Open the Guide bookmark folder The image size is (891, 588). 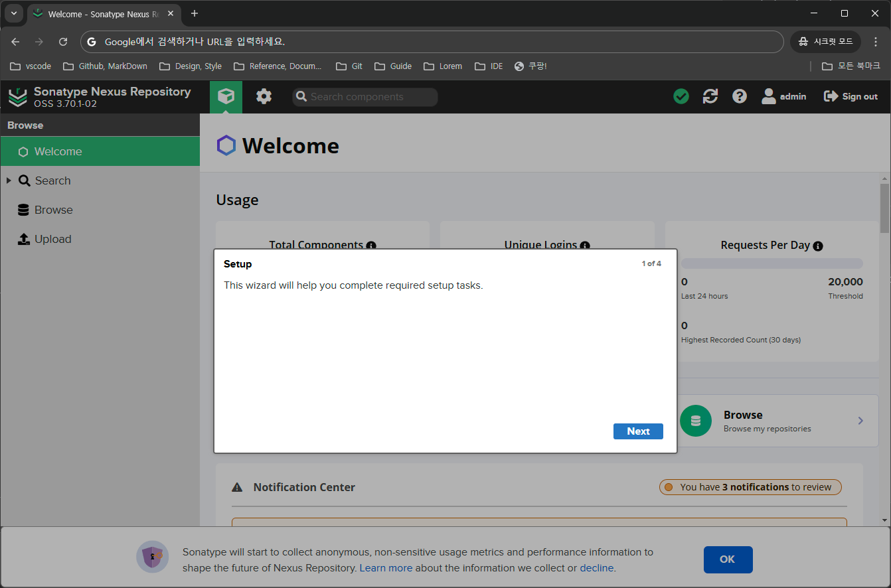[x=393, y=66]
